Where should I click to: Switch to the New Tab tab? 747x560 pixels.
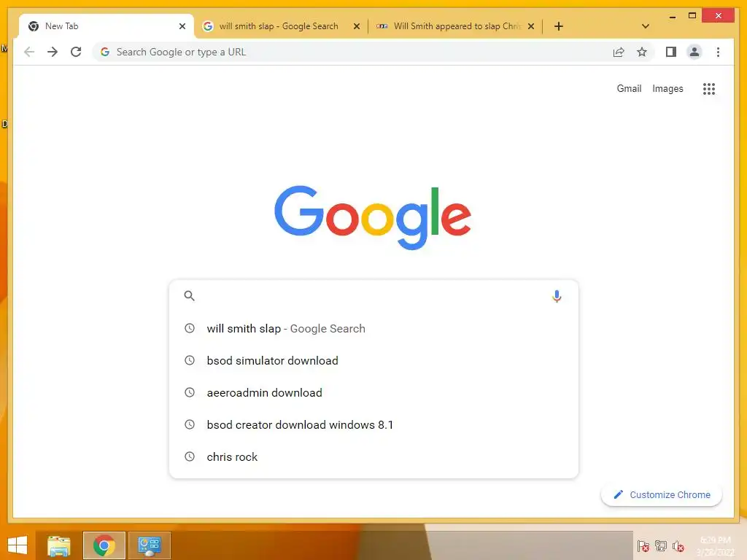tap(107, 26)
